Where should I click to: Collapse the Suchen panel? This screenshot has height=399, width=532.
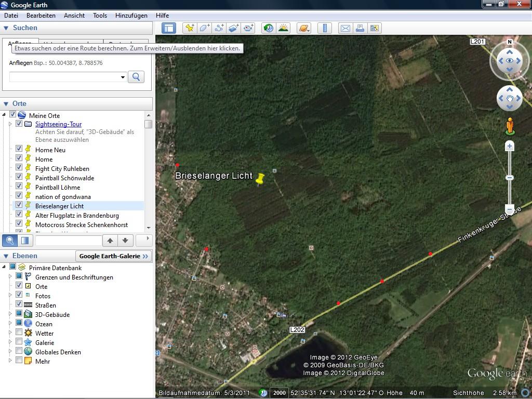pos(6,28)
